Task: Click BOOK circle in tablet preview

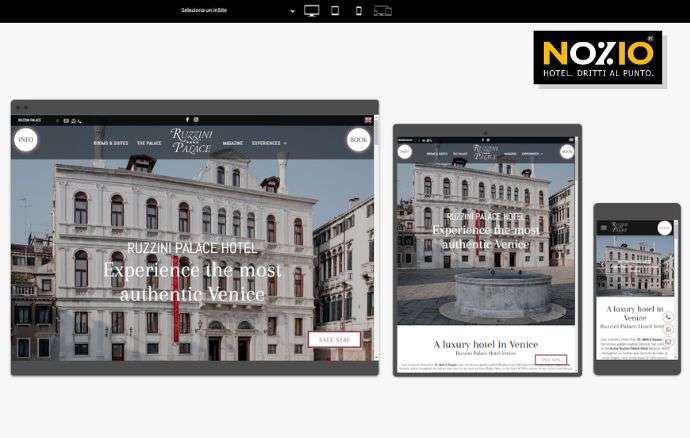Action: point(567,152)
